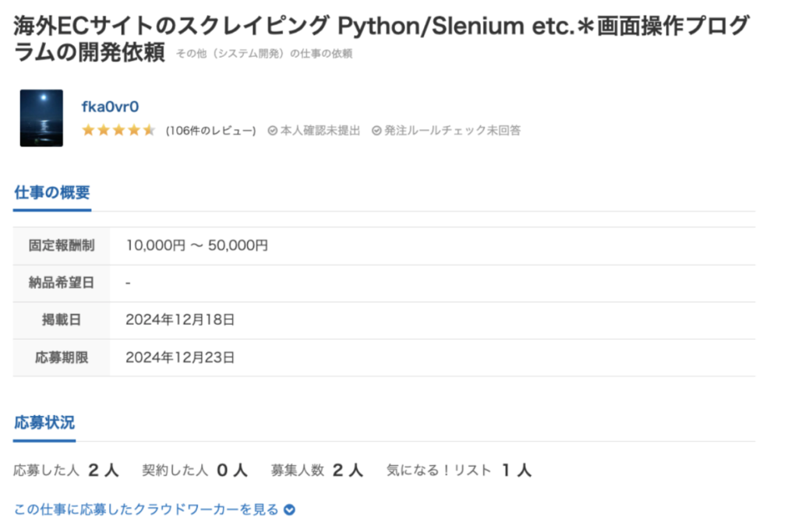The image size is (798, 532).
Task: Select the 応募状況 tab heading
Action: click(44, 422)
